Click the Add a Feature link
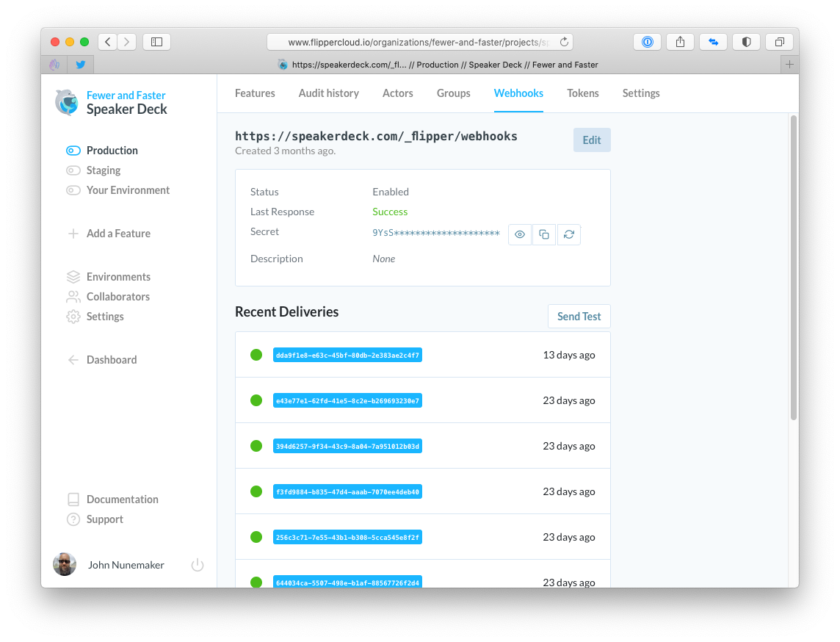840x642 pixels. coord(118,234)
